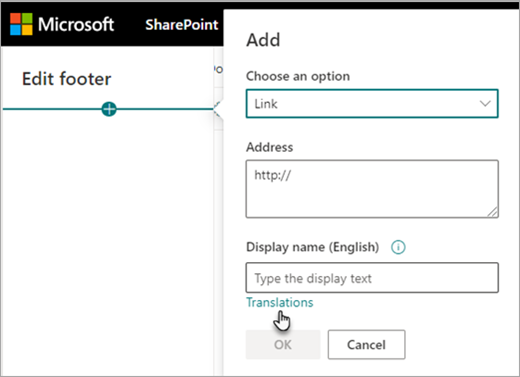Click the Edit footer heading
Screen dimensions: 520x377
tap(66, 79)
